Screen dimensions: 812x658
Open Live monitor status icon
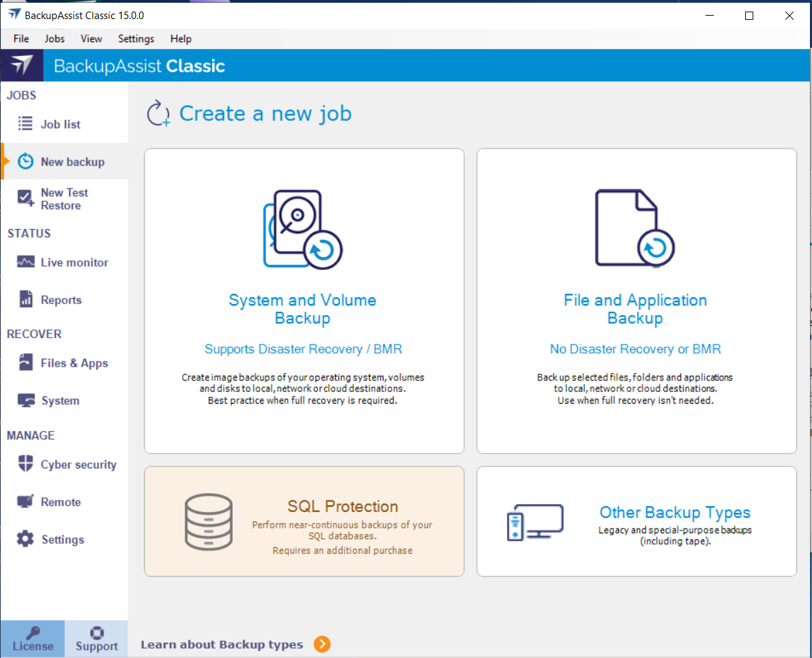tap(25, 263)
